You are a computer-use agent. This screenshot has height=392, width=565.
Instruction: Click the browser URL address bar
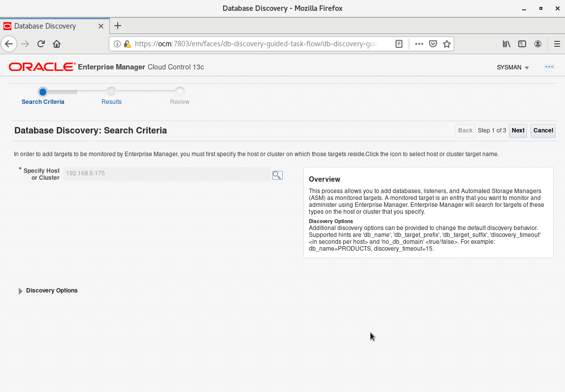(x=256, y=44)
